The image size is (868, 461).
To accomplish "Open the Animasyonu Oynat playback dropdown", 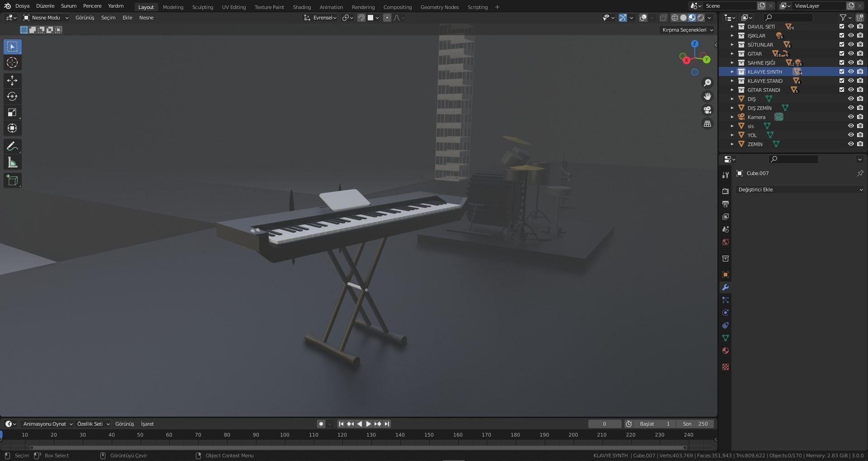I will click(x=47, y=424).
